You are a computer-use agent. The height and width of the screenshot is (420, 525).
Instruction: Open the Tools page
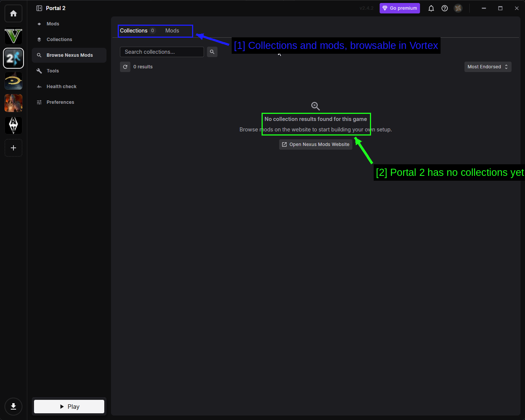point(69,71)
